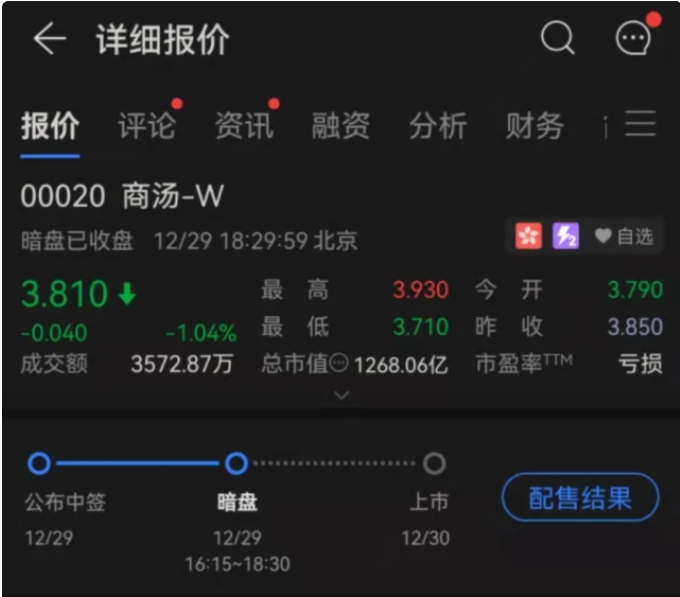
Task: Open the 财务 tab
Action: (x=535, y=126)
